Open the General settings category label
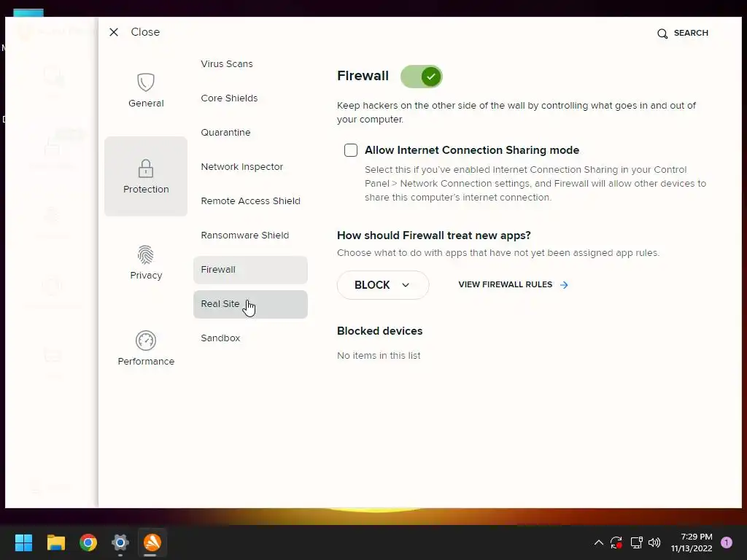Screen dimensions: 747x560 146,104
